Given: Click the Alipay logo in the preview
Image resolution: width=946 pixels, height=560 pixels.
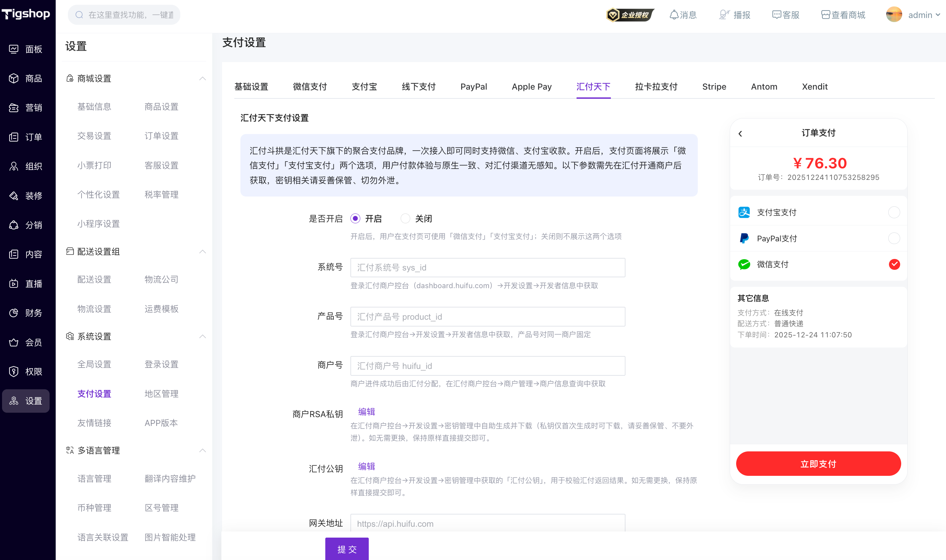Looking at the screenshot, I should pyautogui.click(x=744, y=212).
